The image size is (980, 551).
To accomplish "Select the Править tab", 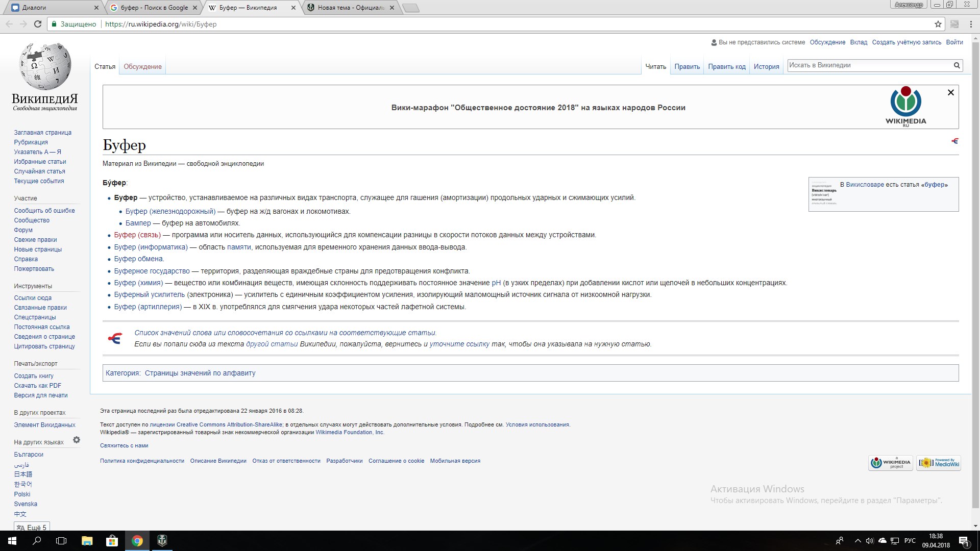I will coord(687,67).
